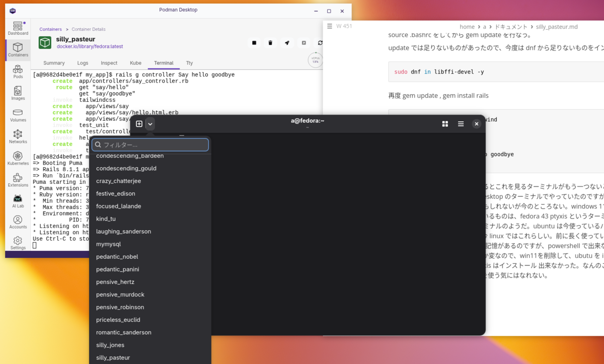Image resolution: width=604 pixels, height=364 pixels.
Task: Go to Volumes in the sidebar
Action: pyautogui.click(x=18, y=115)
